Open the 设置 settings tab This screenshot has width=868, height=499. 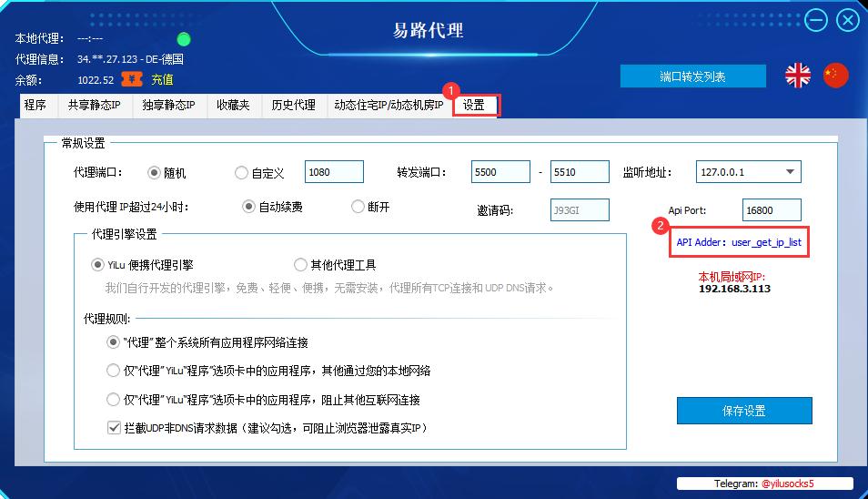point(476,106)
